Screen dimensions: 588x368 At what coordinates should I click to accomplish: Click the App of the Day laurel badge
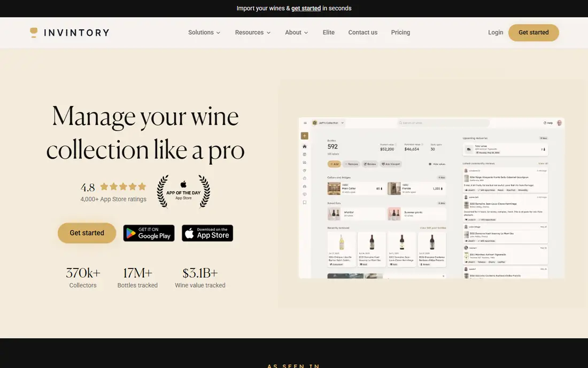[x=183, y=191]
